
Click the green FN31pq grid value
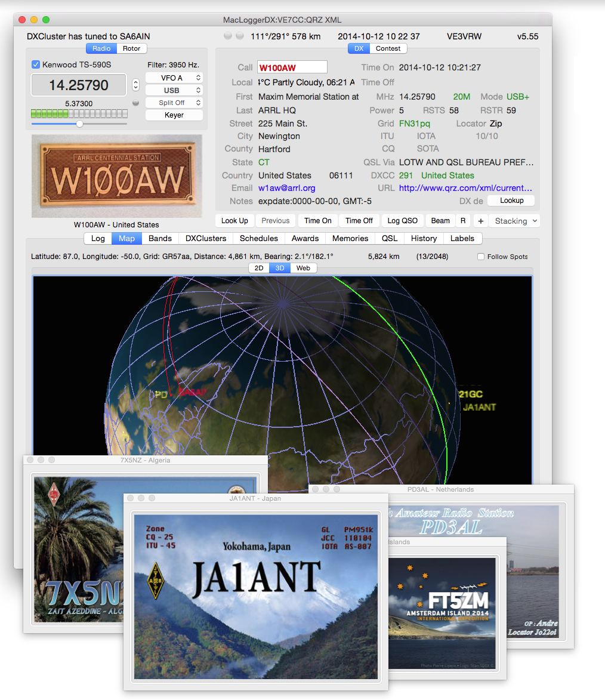point(414,124)
